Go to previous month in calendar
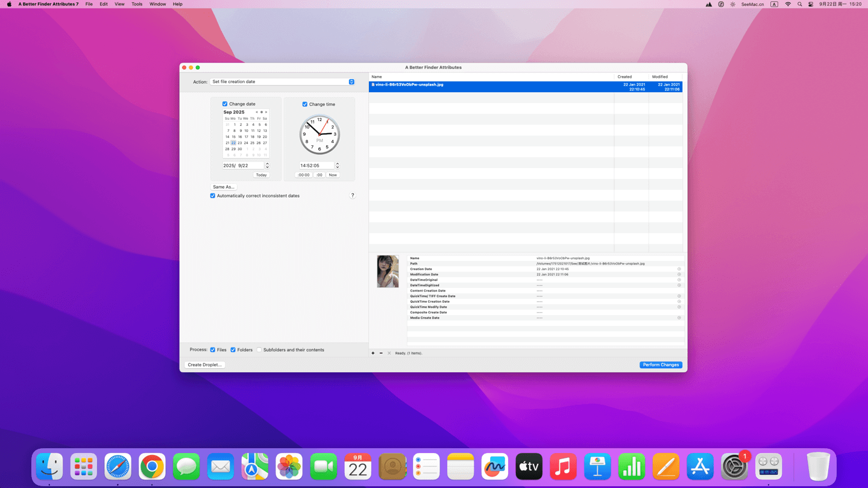The image size is (868, 488). 257,112
